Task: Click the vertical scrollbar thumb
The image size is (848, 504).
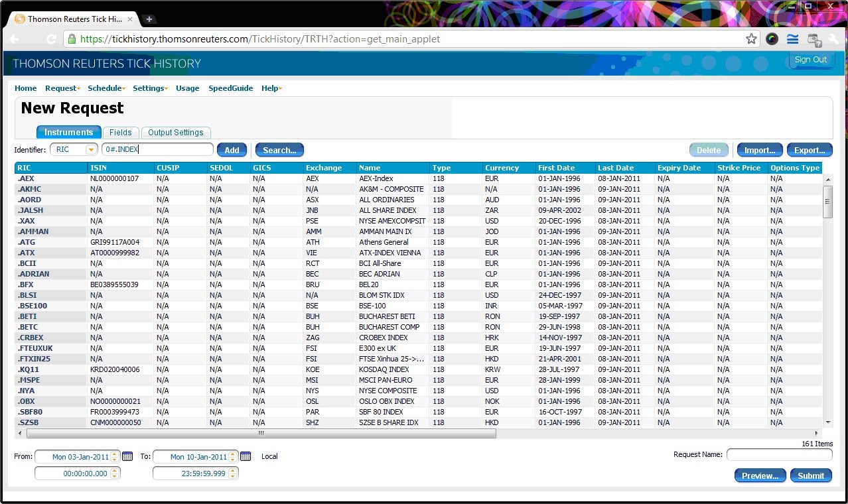Action: pyautogui.click(x=827, y=202)
